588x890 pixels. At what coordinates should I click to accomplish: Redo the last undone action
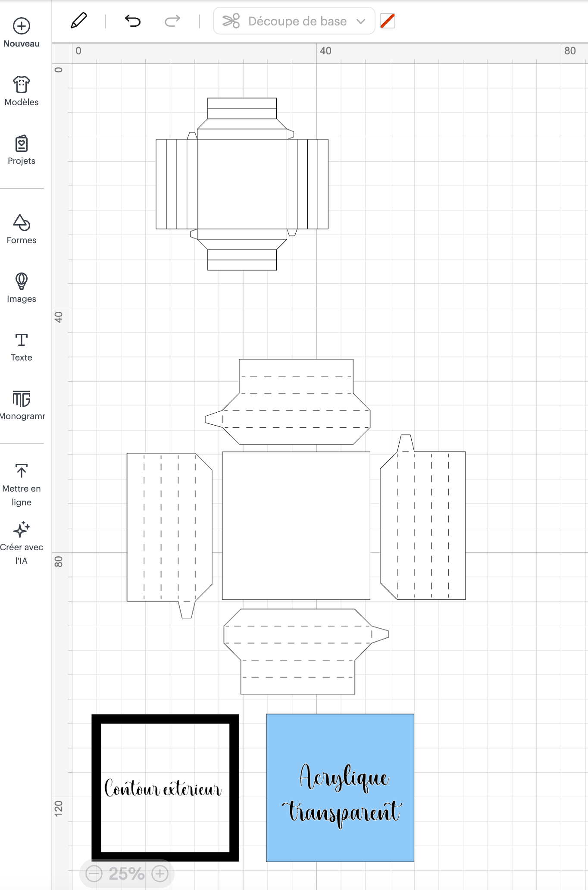[x=172, y=21]
